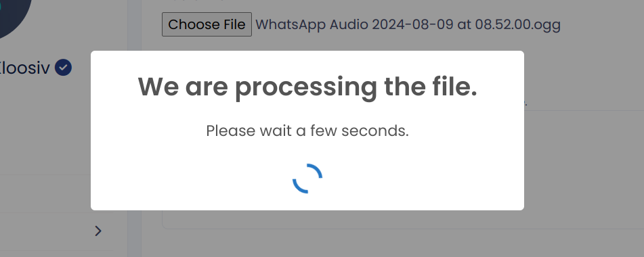The width and height of the screenshot is (644, 257).
Task: Open the sidebar row's right chevron arrow
Action: (98, 231)
